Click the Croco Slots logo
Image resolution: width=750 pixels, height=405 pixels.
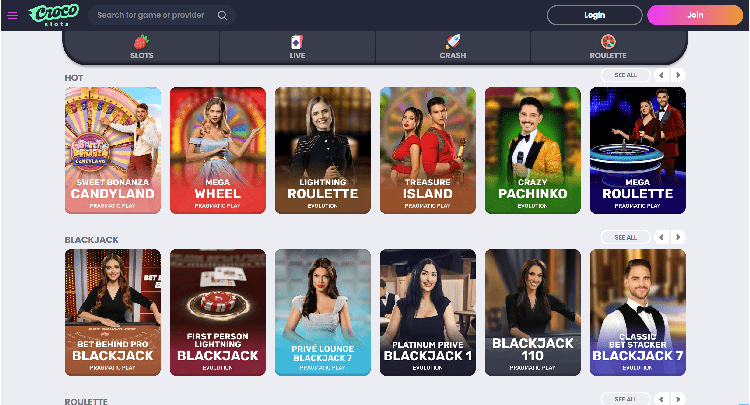tap(54, 15)
